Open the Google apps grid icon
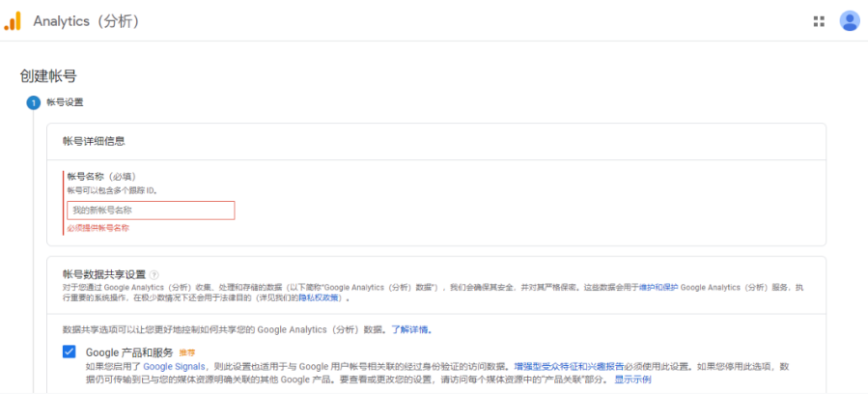The height and width of the screenshot is (394, 868). (819, 21)
